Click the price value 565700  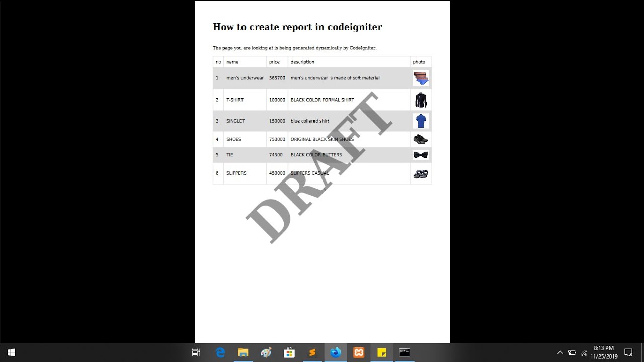tap(277, 78)
